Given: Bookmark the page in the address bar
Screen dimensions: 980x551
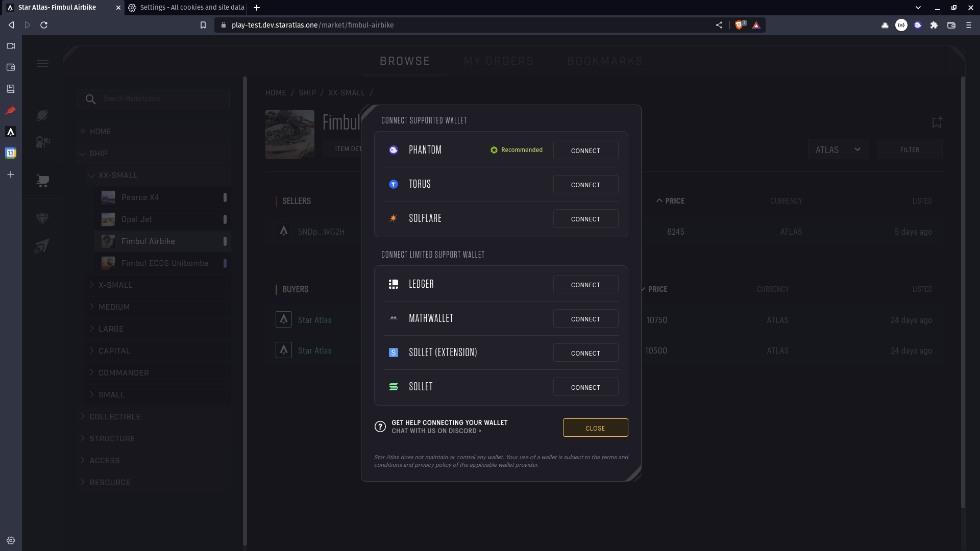Looking at the screenshot, I should pyautogui.click(x=203, y=25).
